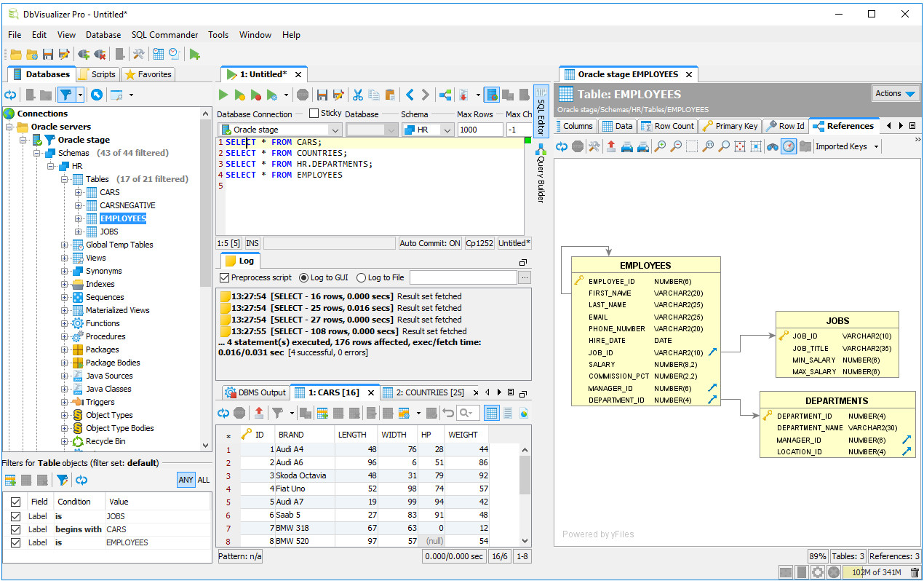This screenshot has height=581, width=924.
Task: Click the browse '...' button beside log file field
Action: tap(524, 277)
